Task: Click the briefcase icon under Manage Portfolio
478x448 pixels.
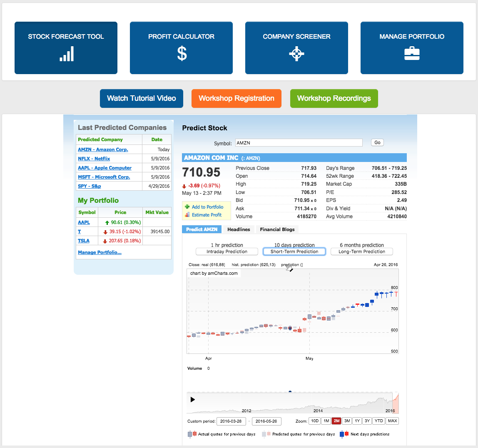Action: pyautogui.click(x=412, y=53)
